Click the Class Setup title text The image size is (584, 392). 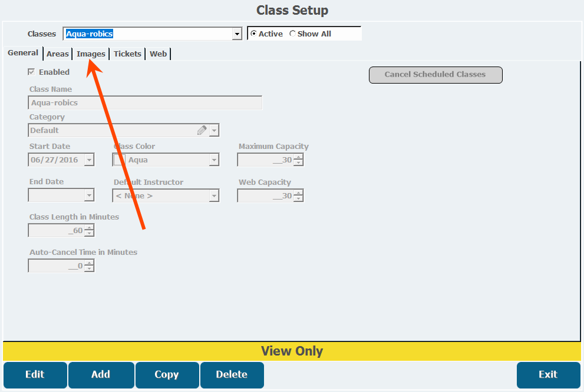[x=292, y=10]
